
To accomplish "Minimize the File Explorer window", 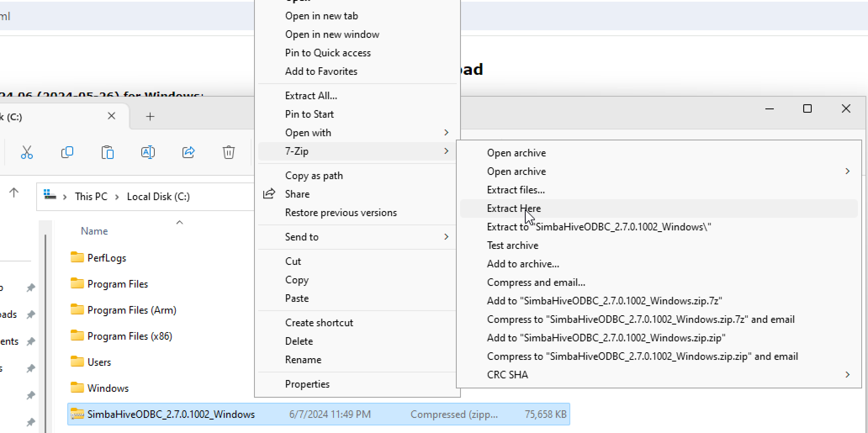I will click(x=770, y=109).
